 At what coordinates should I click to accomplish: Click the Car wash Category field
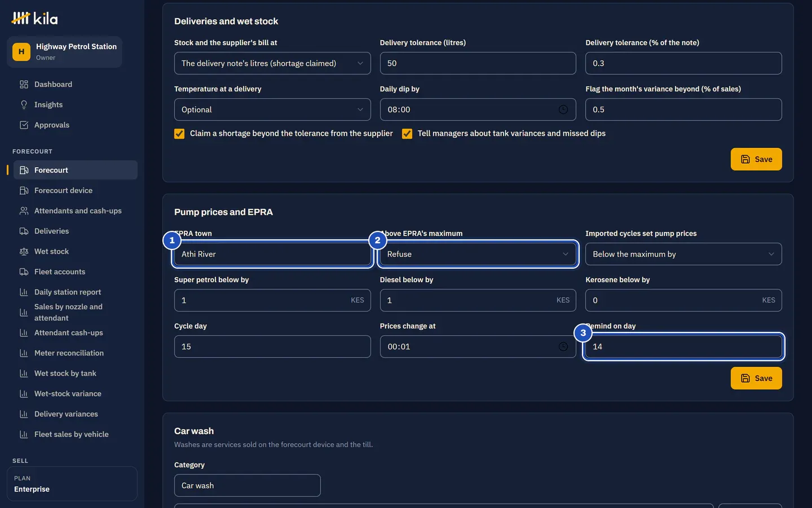click(247, 485)
